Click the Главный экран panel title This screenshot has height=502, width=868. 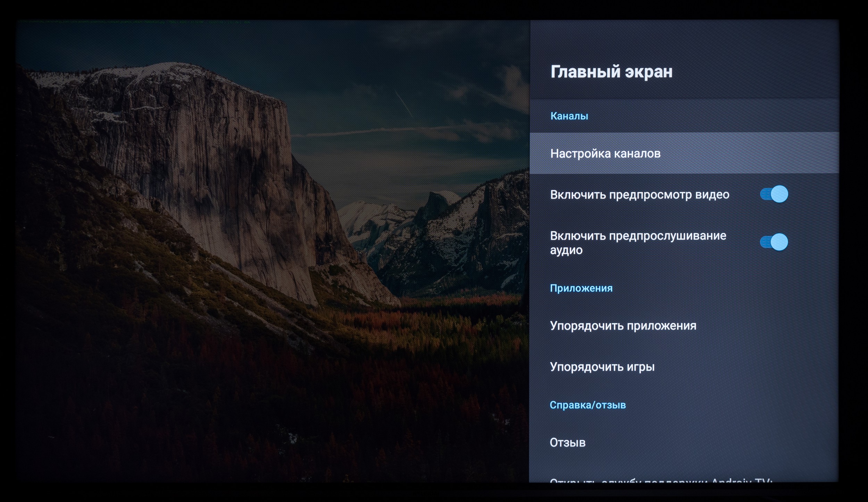611,72
